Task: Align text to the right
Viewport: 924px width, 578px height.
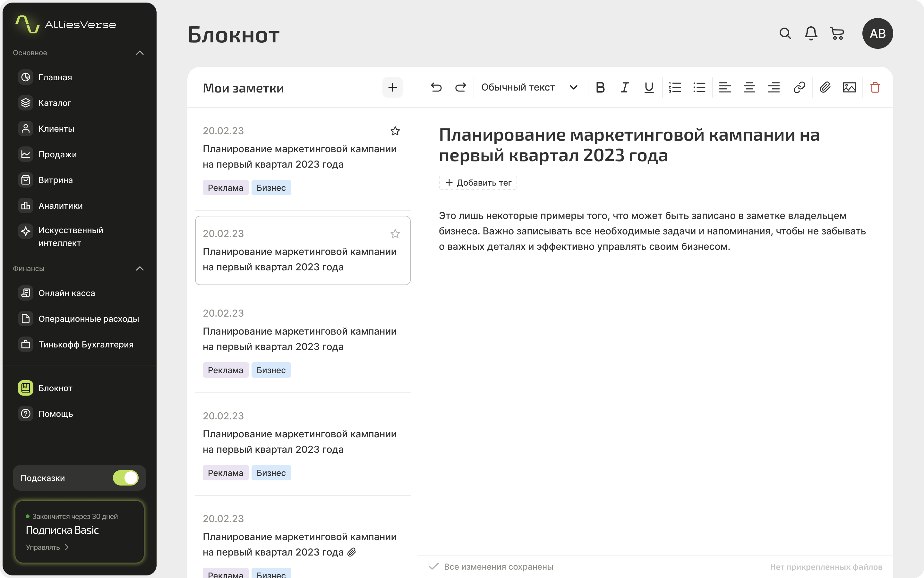Action: (774, 88)
